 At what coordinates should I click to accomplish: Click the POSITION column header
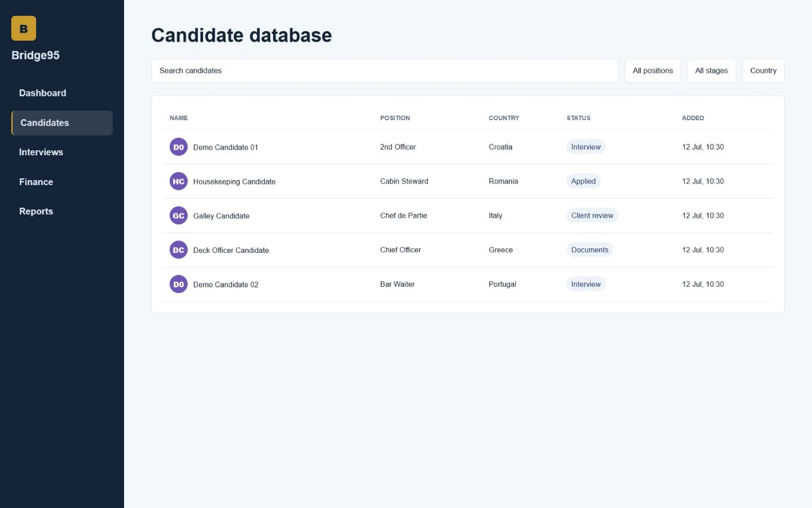pyautogui.click(x=395, y=118)
